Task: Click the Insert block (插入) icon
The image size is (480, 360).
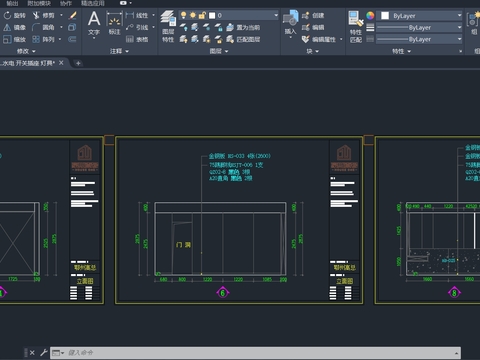Action: pyautogui.click(x=290, y=22)
